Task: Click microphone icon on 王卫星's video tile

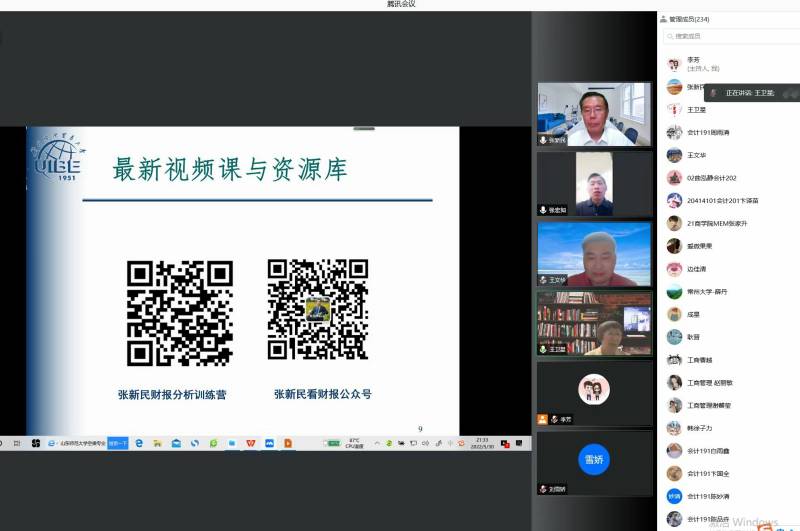Action: [x=543, y=349]
